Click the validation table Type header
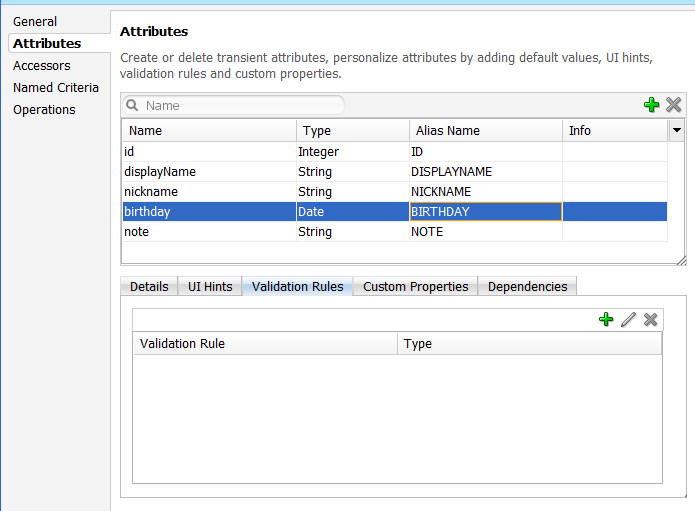Screen dimensions: 695x511 coord(529,343)
